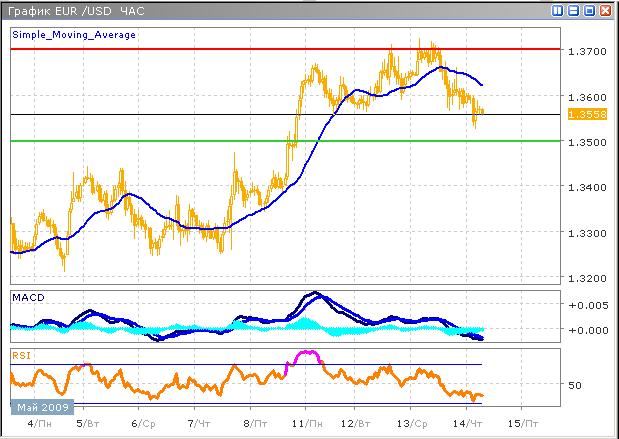This screenshot has height=439, width=619.
Task: Click the pause icon in the title bar
Action: click(557, 10)
